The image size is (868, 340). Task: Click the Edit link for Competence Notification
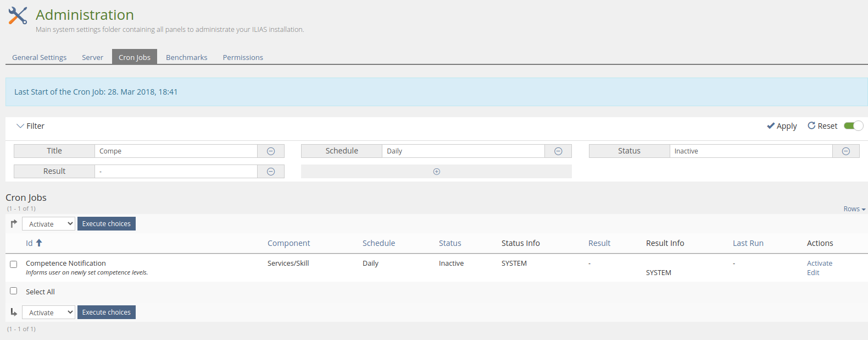click(x=813, y=273)
